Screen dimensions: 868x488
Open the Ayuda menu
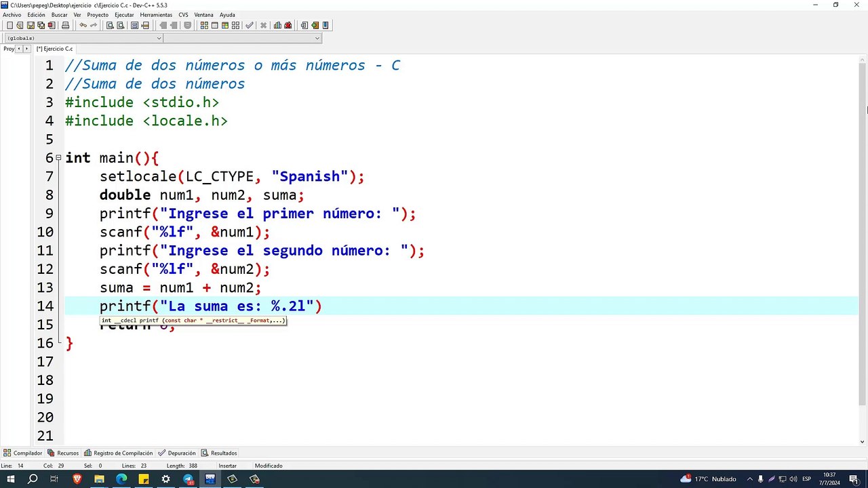pos(227,15)
